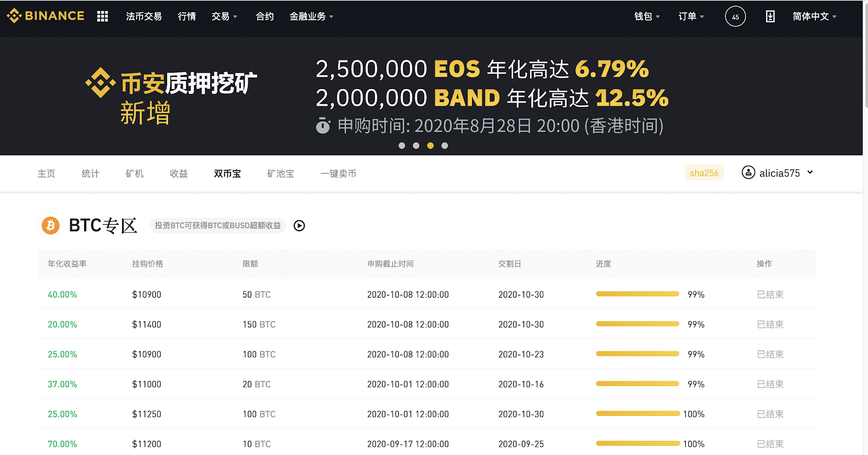Show the second banner slide dot
The height and width of the screenshot is (455, 868).
click(416, 146)
